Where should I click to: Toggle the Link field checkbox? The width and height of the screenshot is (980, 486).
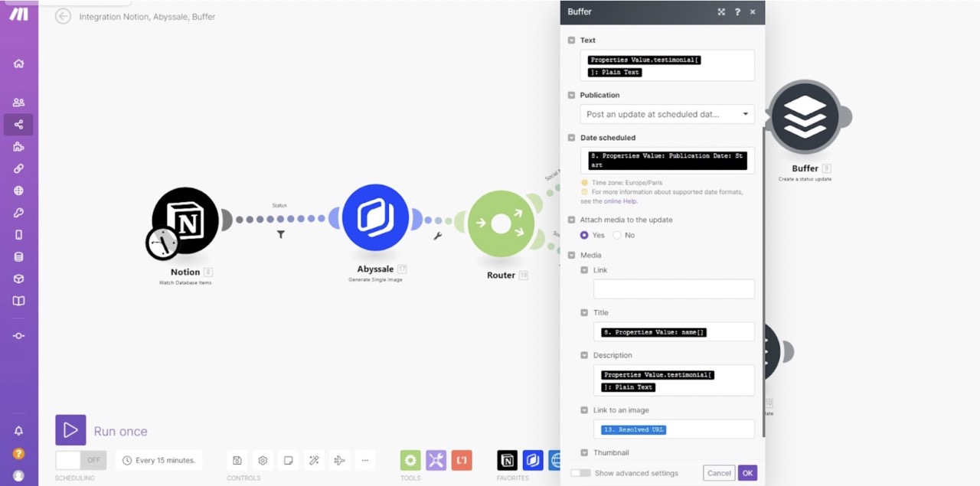click(584, 269)
